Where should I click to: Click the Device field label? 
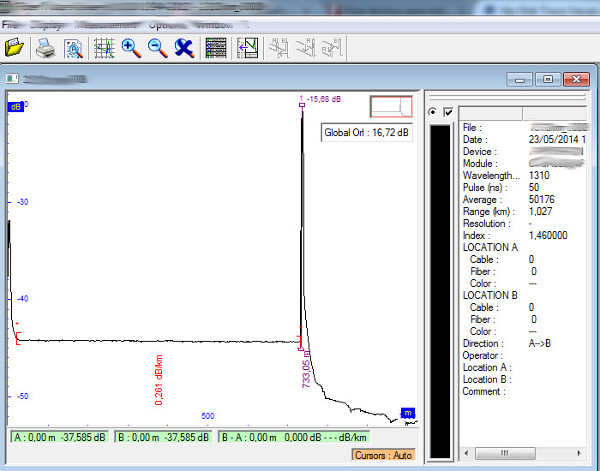[480, 152]
